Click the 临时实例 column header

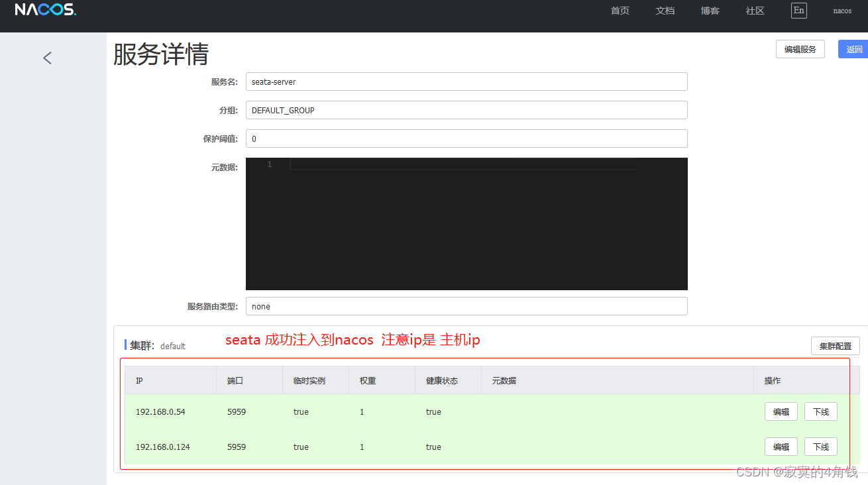click(316, 380)
